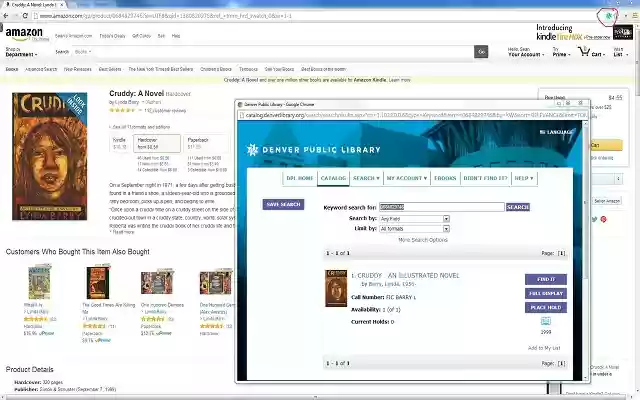The height and width of the screenshot is (400, 640).
Task: Click the library Search button
Action: pyautogui.click(x=518, y=207)
